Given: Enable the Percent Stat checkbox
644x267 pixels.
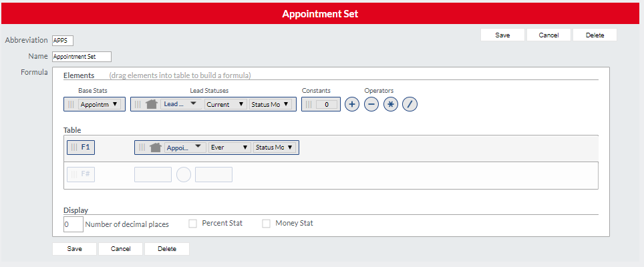Looking at the screenshot, I should 192,224.
